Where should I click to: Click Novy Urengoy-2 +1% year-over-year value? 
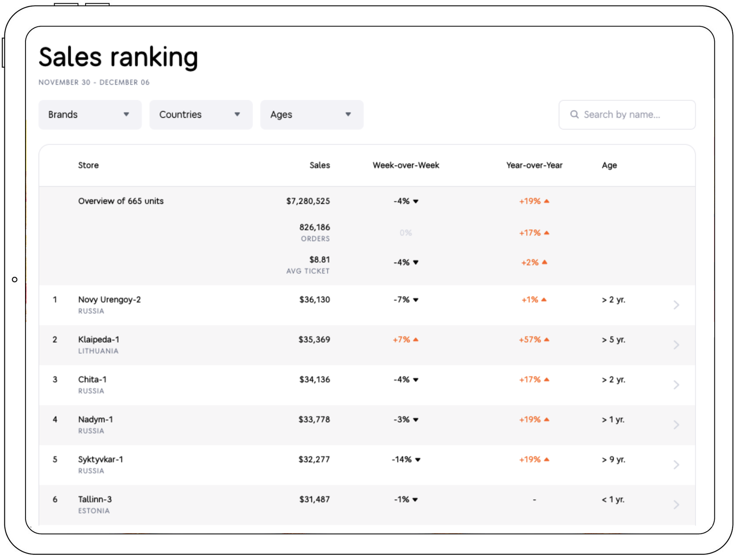(x=534, y=300)
